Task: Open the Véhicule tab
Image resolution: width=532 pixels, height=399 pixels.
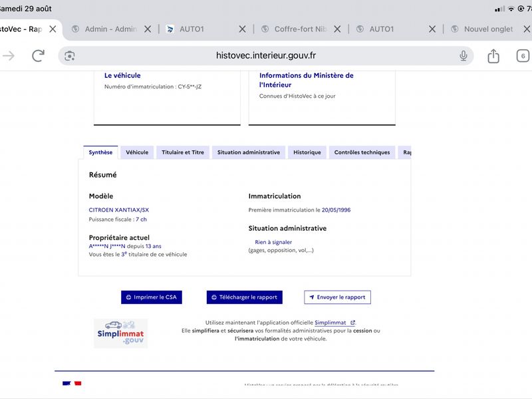Action: click(137, 152)
